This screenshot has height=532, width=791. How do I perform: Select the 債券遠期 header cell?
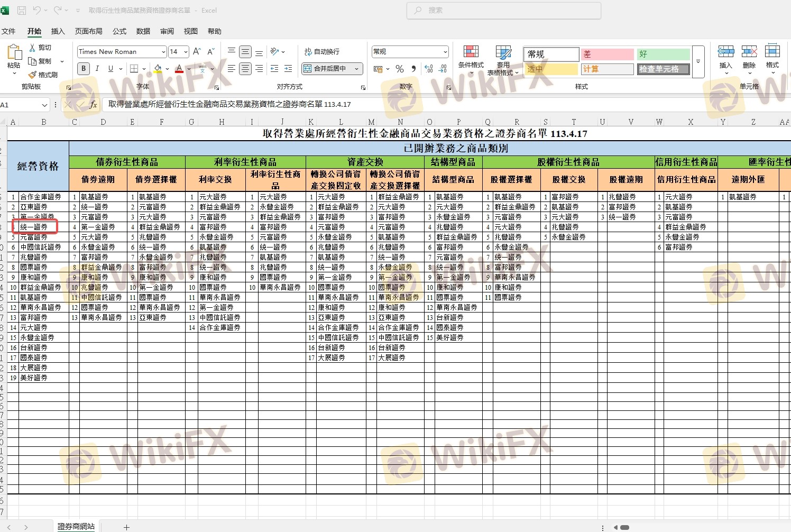tap(98, 180)
